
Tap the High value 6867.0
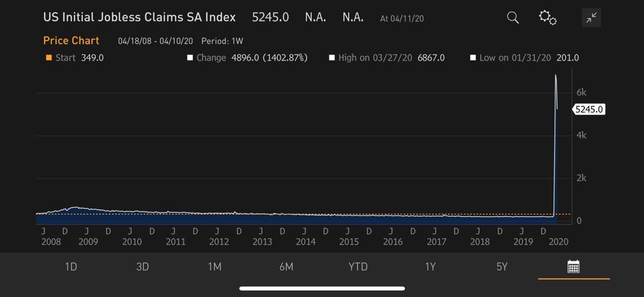point(431,58)
